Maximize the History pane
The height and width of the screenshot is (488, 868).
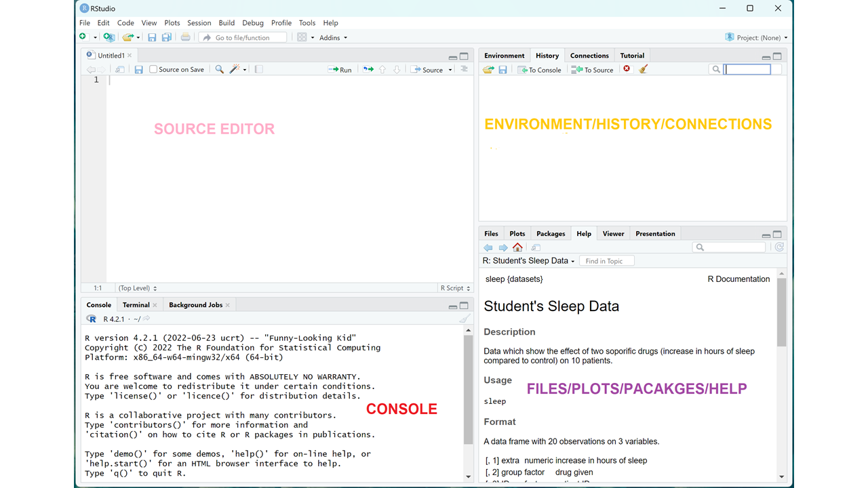777,56
